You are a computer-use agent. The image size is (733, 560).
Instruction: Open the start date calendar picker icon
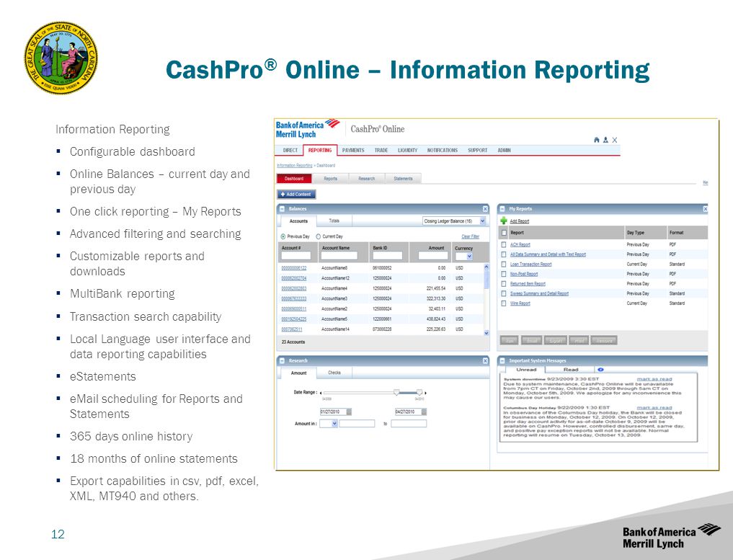(x=349, y=412)
